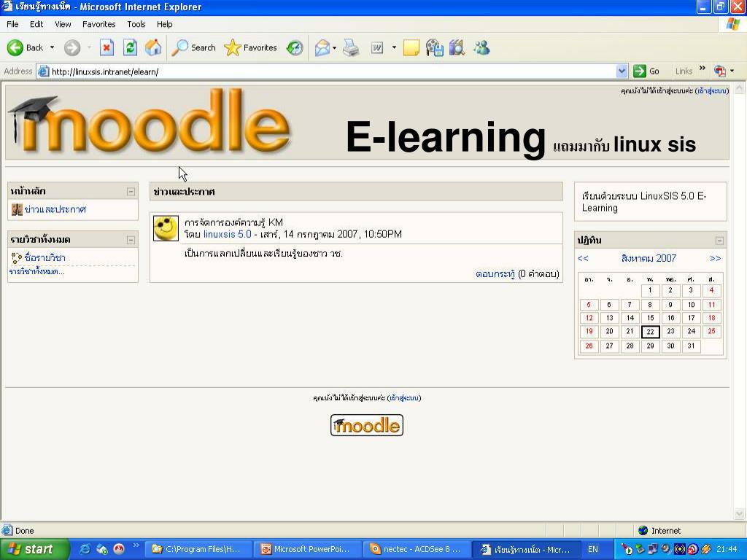Click the รายวิชาทั้งหมด... link

point(36,271)
